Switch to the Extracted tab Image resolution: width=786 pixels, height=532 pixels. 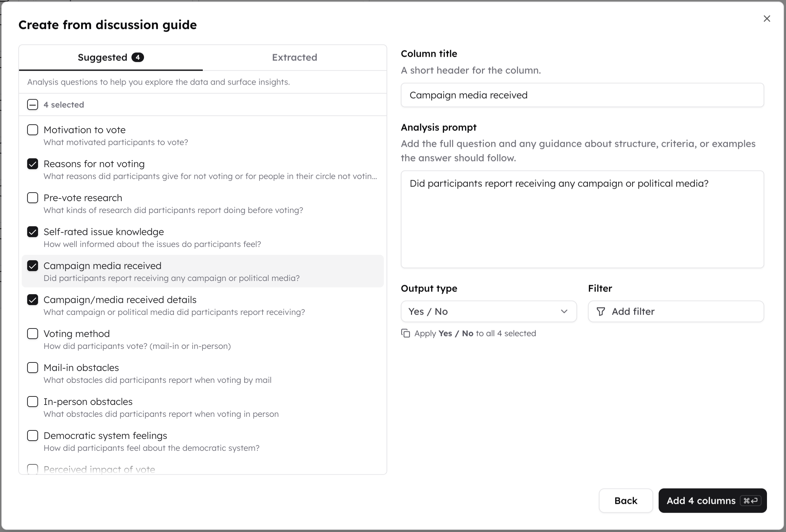tap(294, 57)
